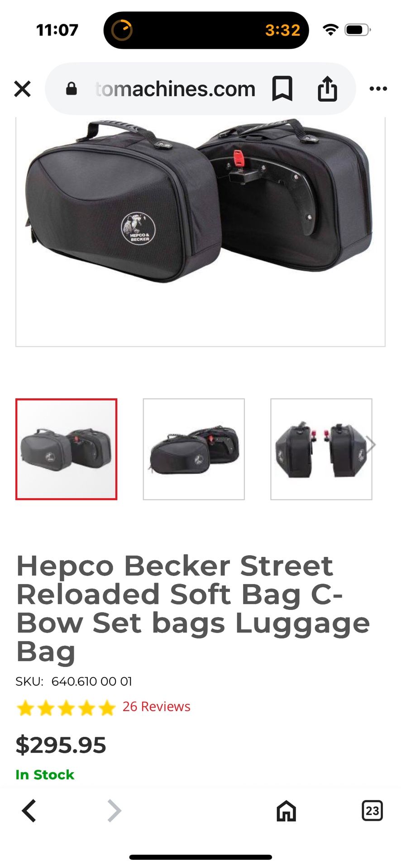The height and width of the screenshot is (868, 401).
Task: Advance thumbnail carousel with right chevron
Action: pos(371,444)
